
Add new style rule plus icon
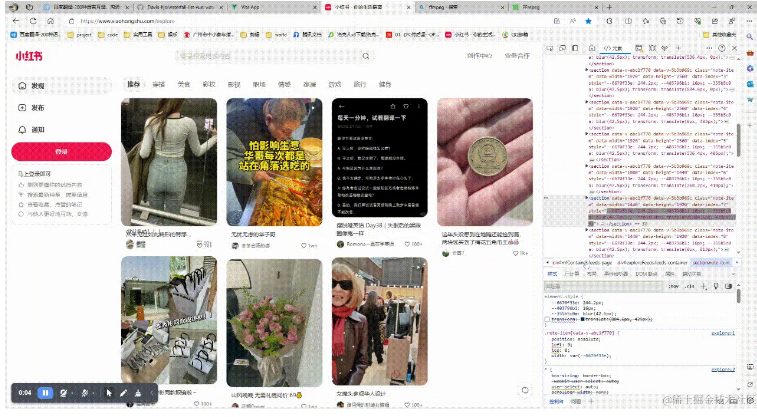[x=703, y=286]
